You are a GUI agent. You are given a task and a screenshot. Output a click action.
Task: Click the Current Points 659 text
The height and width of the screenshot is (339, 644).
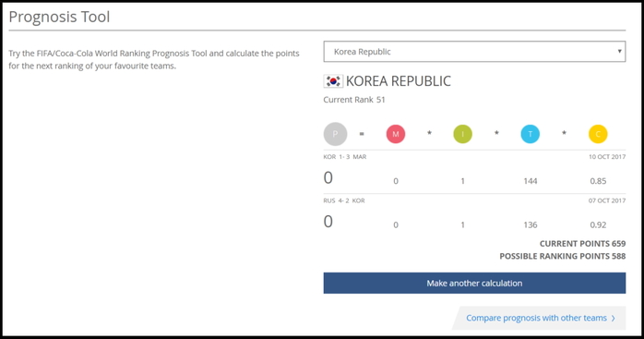point(582,244)
